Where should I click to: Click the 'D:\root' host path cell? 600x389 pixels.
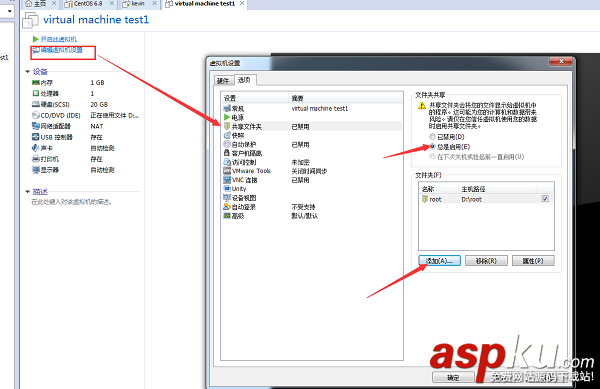coord(471,199)
